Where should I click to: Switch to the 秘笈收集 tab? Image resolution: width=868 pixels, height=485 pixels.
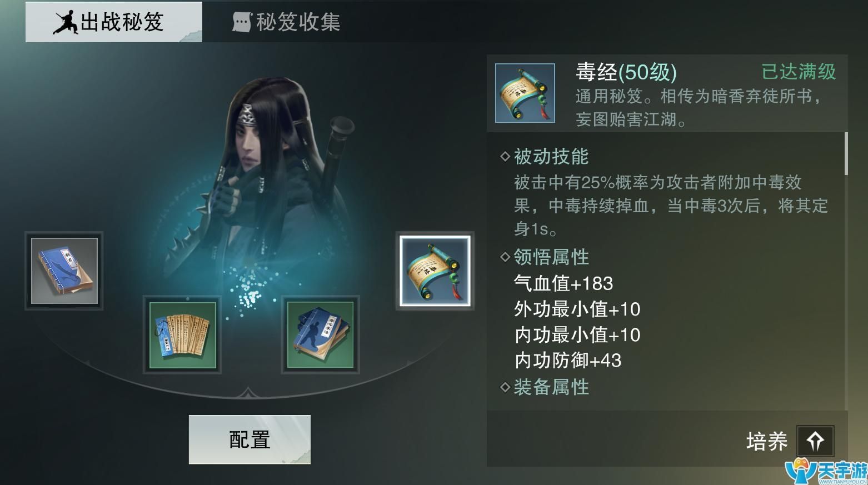click(286, 22)
